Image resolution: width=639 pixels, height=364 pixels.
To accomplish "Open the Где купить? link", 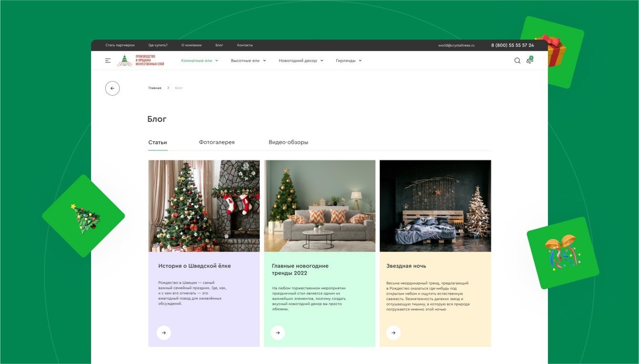I will coord(158,45).
